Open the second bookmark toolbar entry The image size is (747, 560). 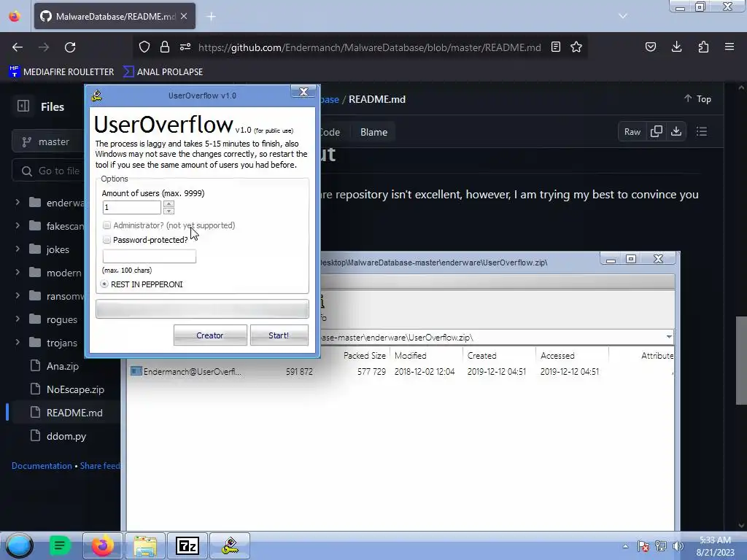(x=163, y=72)
